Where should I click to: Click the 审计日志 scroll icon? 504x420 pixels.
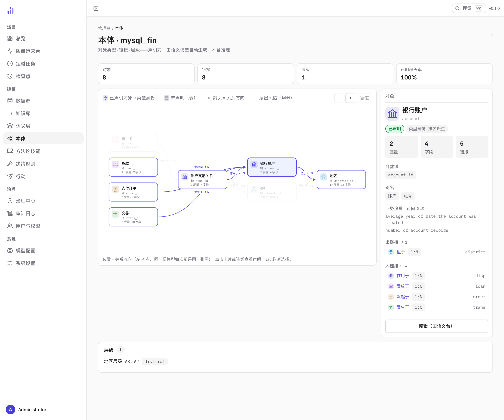[x=10, y=213]
